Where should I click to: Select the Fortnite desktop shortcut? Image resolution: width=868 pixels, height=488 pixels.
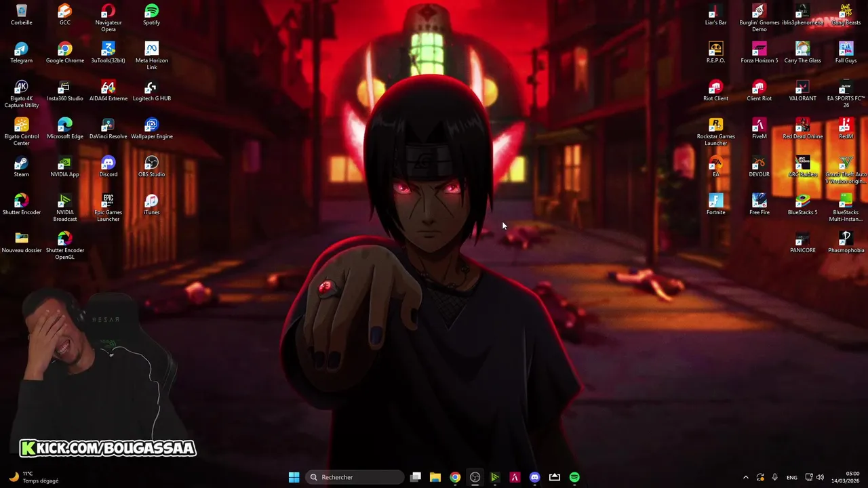(x=716, y=205)
